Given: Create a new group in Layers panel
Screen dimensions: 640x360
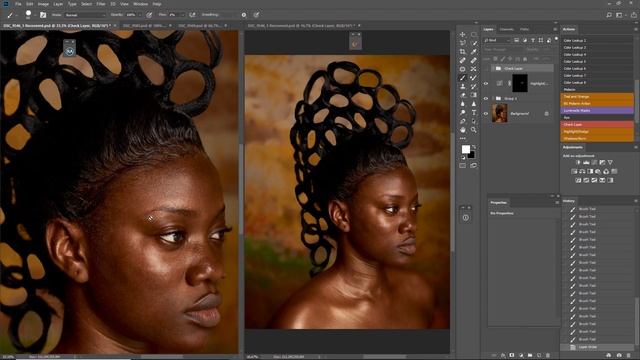Looking at the screenshot, I should (530, 356).
